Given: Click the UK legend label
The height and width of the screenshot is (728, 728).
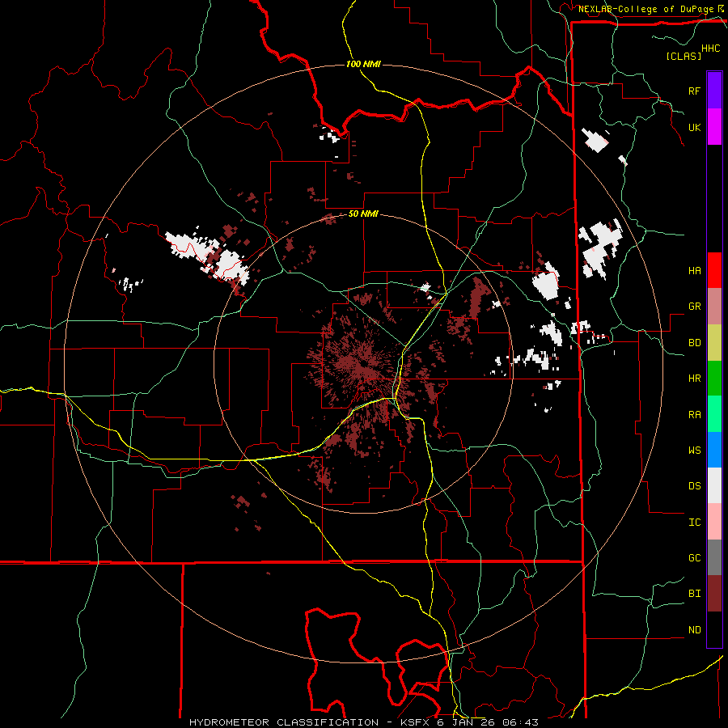Looking at the screenshot, I should 694,127.
